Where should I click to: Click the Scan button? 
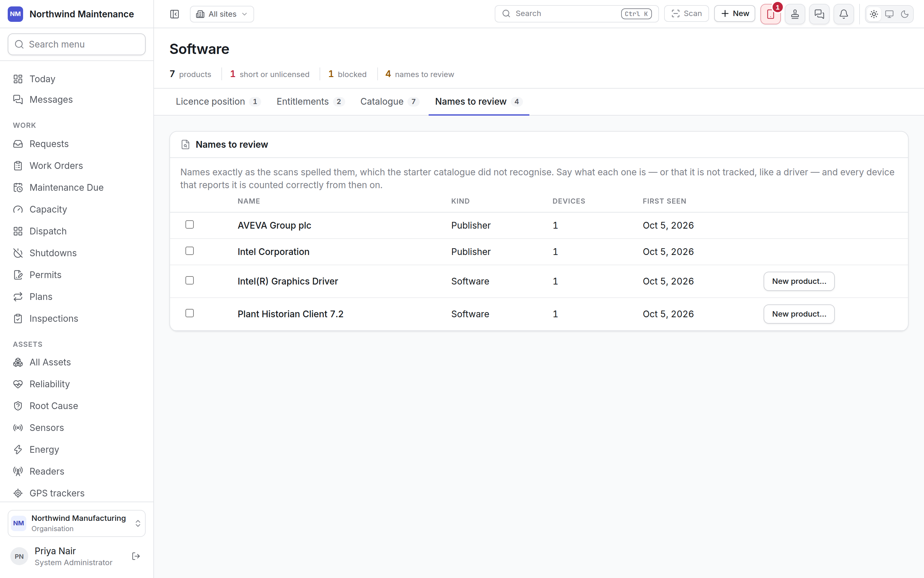click(686, 14)
